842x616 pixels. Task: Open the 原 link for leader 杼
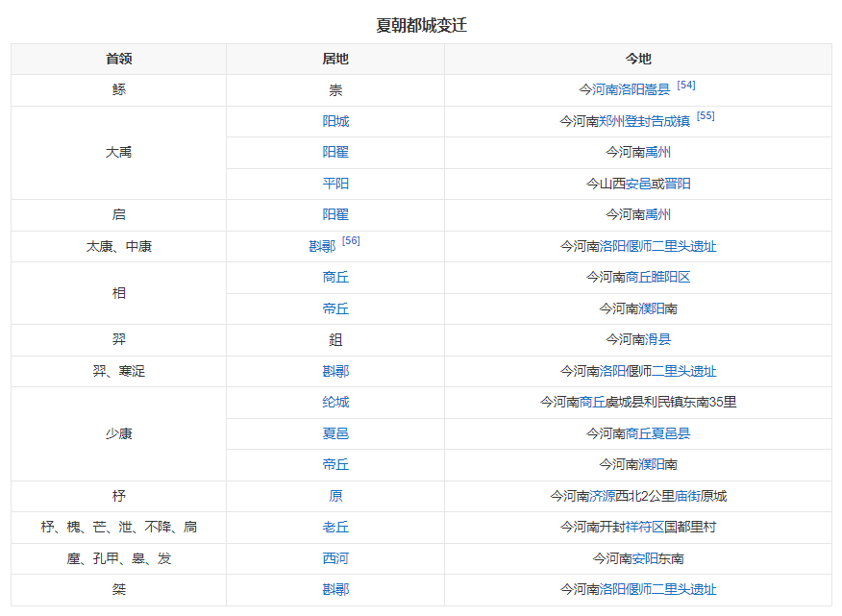point(334,495)
